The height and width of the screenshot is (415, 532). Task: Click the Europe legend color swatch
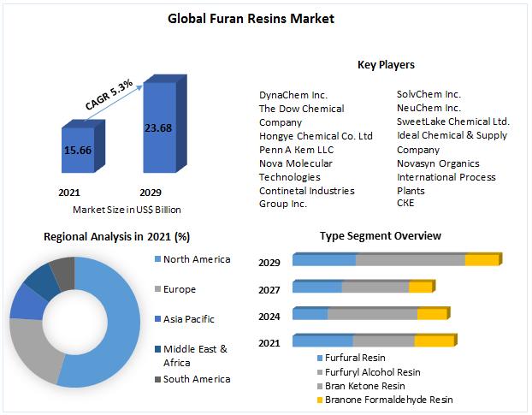(x=157, y=289)
